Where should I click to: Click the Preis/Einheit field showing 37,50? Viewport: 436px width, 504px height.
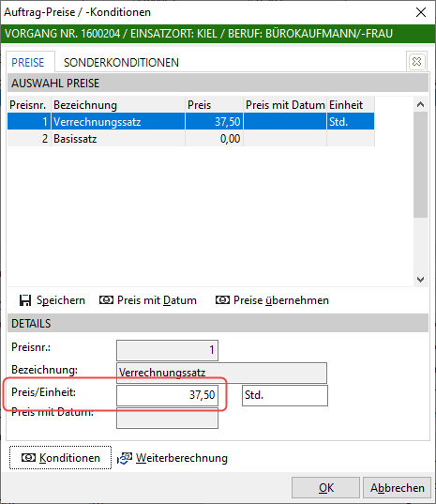click(167, 395)
